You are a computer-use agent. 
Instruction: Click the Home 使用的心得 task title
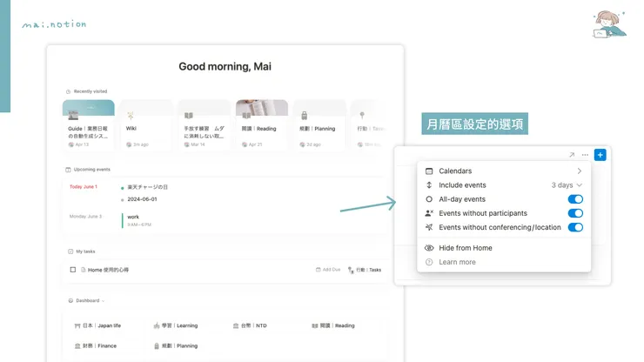[108, 270]
